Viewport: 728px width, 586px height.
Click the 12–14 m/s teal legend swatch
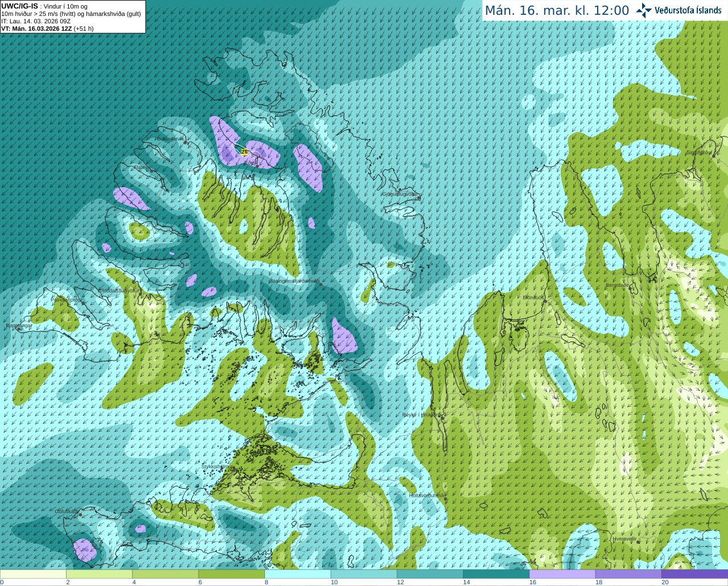430,574
